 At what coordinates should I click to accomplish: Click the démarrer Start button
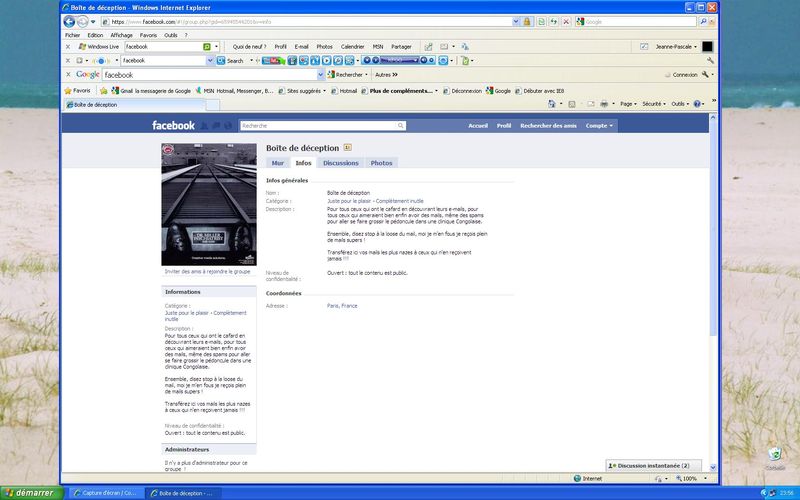pyautogui.click(x=31, y=493)
